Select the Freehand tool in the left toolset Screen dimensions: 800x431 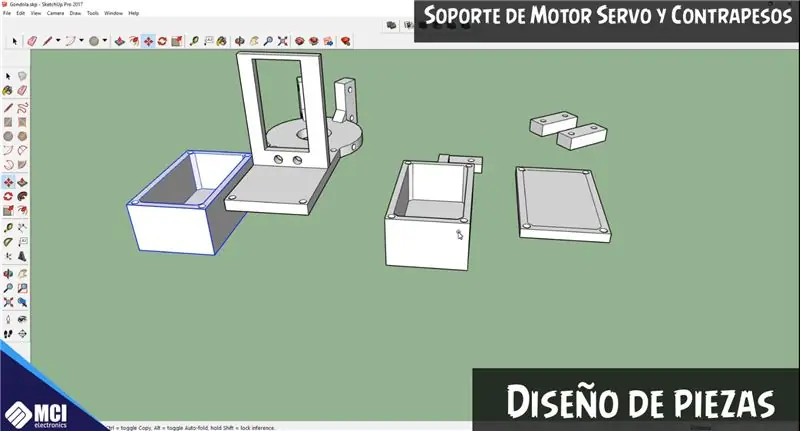point(22,108)
